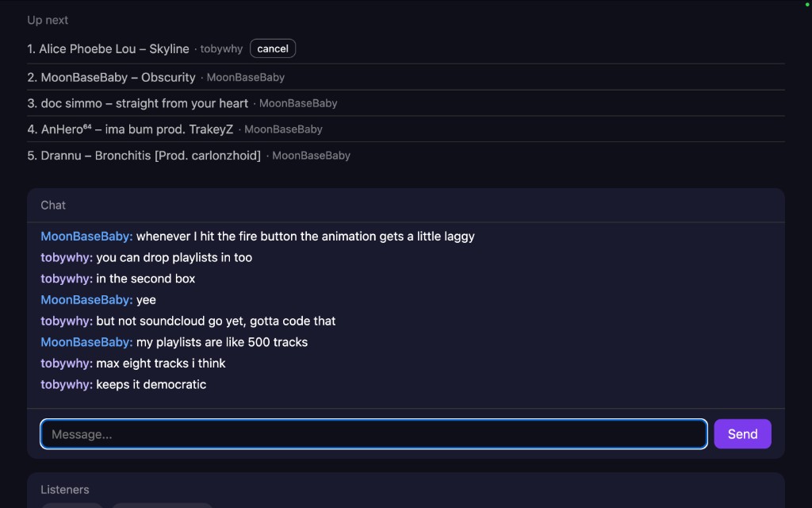Click the Up next heading

(48, 20)
